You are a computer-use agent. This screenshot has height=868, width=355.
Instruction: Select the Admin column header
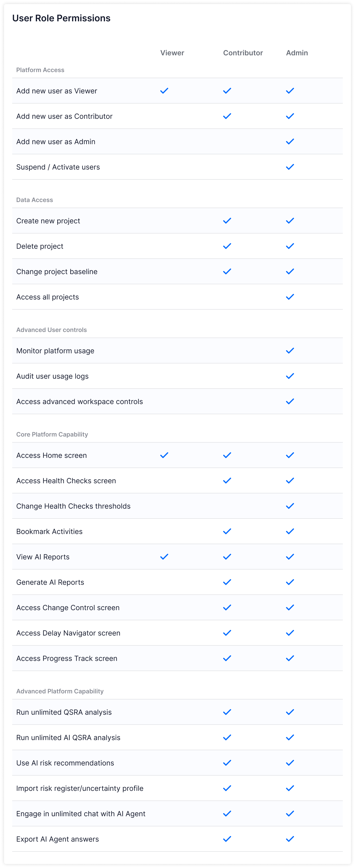click(297, 53)
